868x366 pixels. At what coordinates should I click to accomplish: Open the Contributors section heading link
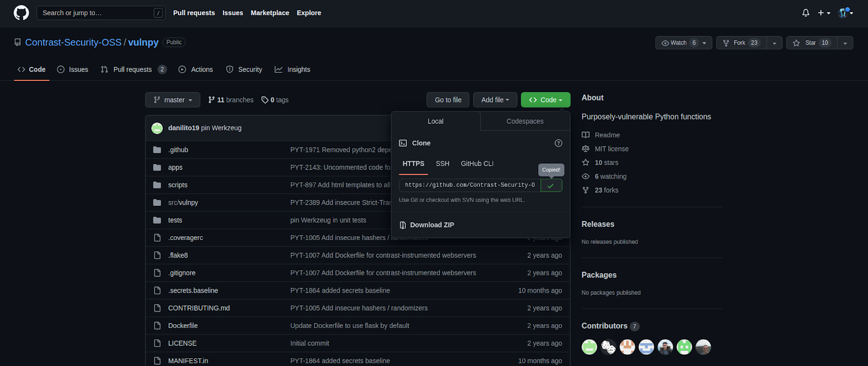coord(604,326)
